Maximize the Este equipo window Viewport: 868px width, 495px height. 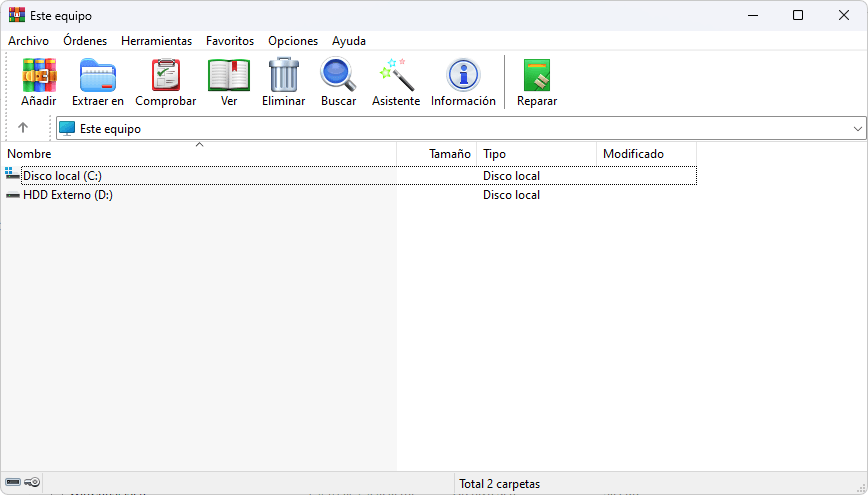click(798, 15)
